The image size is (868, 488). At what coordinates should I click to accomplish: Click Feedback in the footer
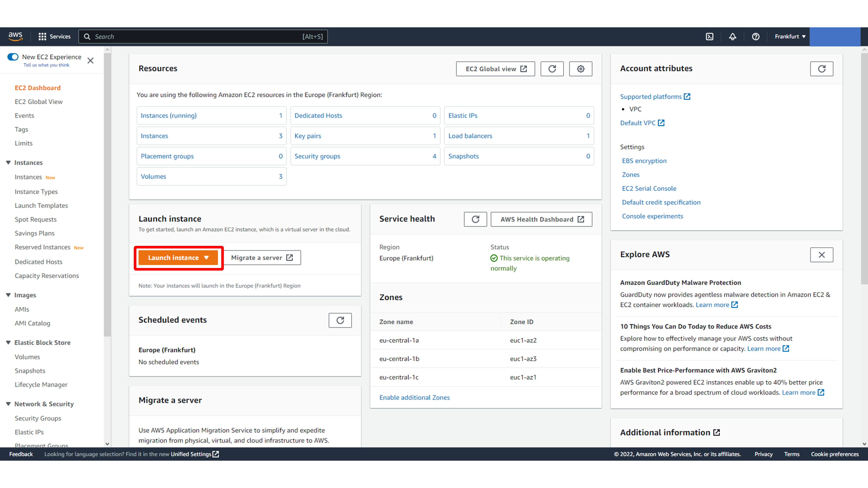click(x=21, y=454)
